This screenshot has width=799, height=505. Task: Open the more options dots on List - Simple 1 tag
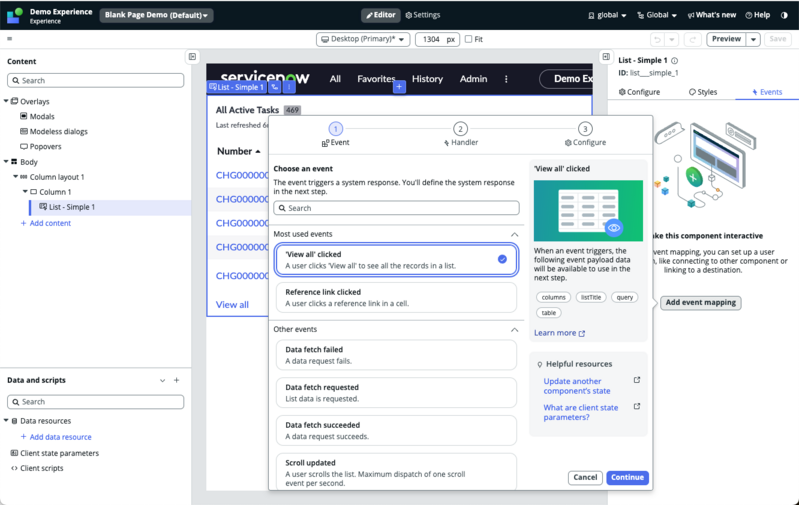pos(289,87)
